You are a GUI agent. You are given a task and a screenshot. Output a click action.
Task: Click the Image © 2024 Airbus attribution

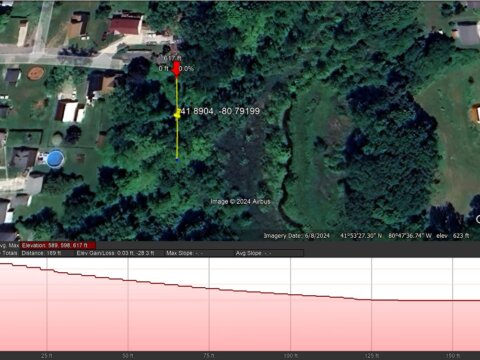pos(240,201)
